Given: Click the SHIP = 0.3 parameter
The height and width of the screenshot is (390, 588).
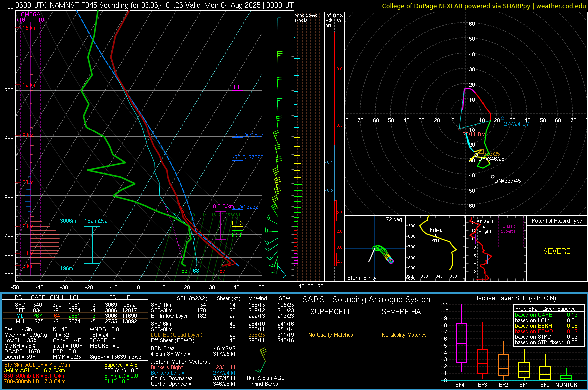Looking at the screenshot, I should click(x=117, y=381).
